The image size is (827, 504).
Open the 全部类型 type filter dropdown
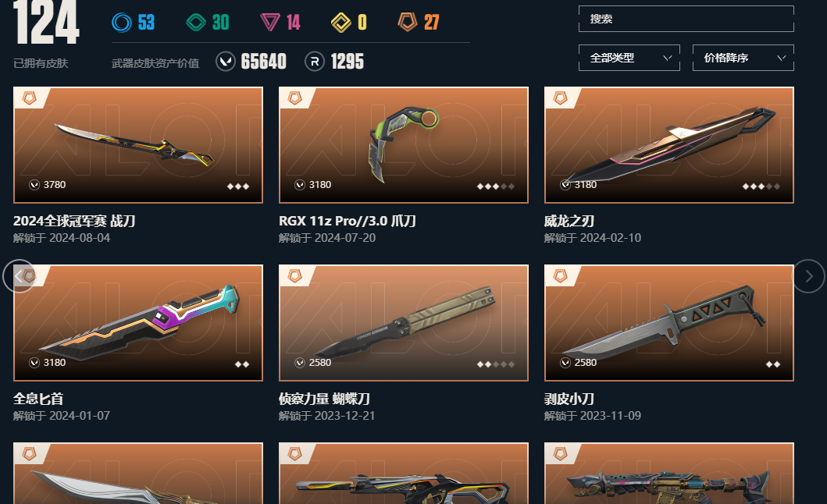[x=629, y=58]
